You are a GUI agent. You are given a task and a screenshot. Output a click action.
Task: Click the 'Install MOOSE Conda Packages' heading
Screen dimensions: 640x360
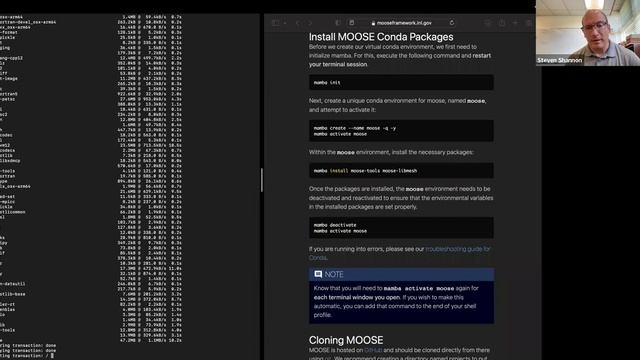(x=381, y=37)
